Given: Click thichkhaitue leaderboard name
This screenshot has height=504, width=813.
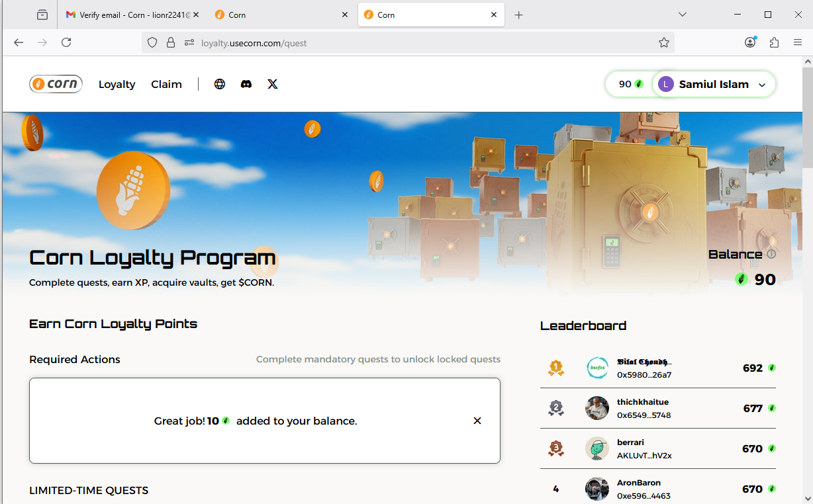Looking at the screenshot, I should (643, 402).
